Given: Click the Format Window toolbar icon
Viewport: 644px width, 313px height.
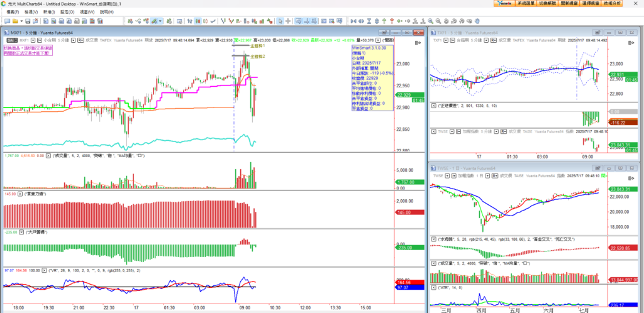Looking at the screenshot, I should 179,21.
